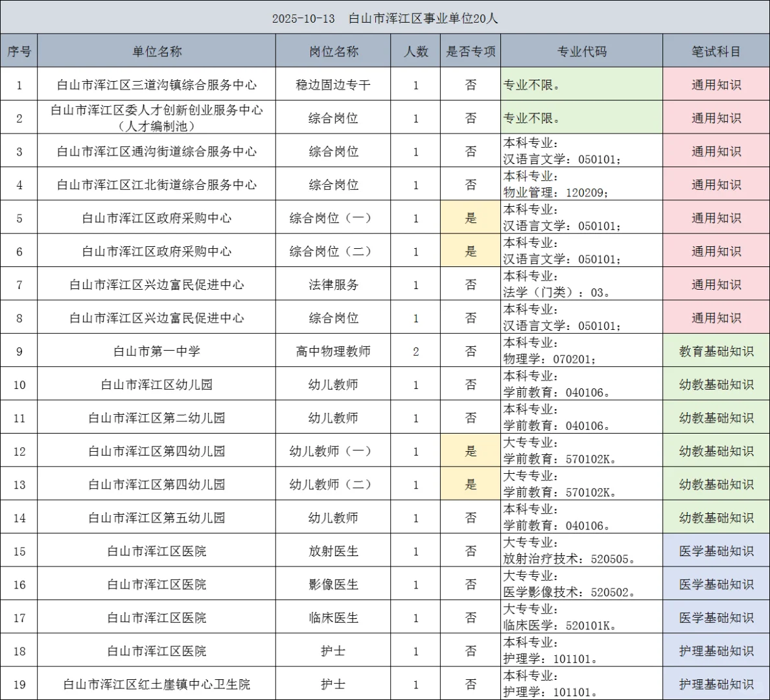770x700 pixels.
Task: Select the '人数' column header
Action: [x=415, y=51]
